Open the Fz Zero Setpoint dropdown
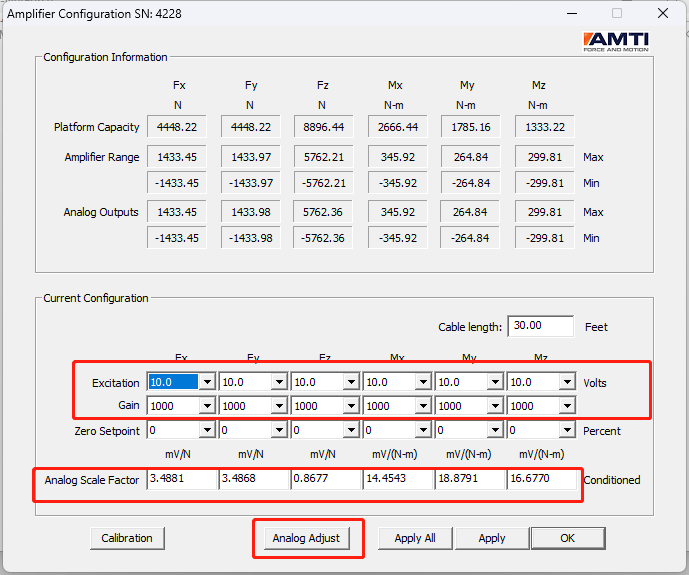Screen dimensions: 689x575 point(351,430)
